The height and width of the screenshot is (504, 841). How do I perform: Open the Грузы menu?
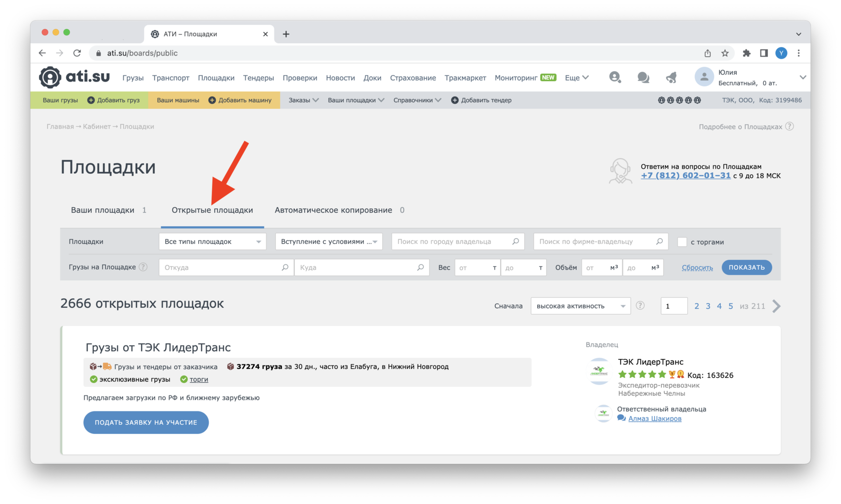tap(133, 78)
